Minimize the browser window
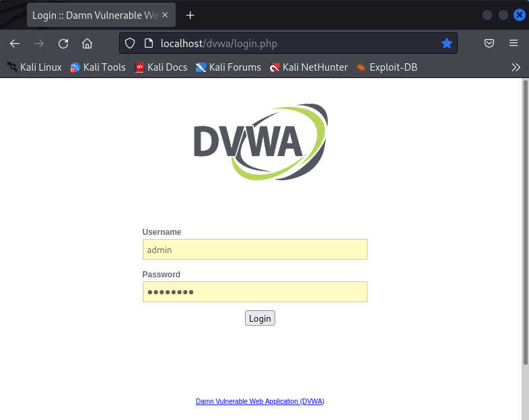Screen dimensions: 529x420 [x=487, y=15]
